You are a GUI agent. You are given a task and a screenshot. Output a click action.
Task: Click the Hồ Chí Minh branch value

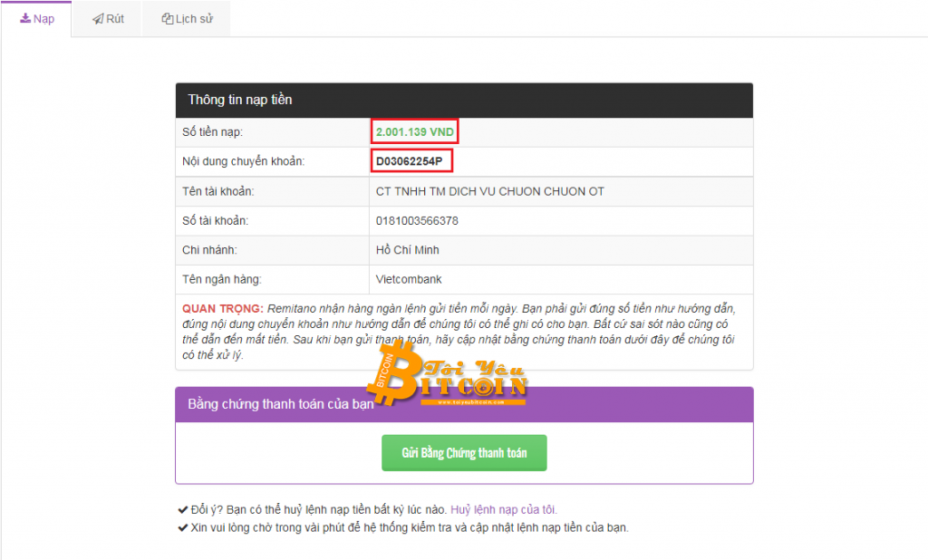pos(407,250)
